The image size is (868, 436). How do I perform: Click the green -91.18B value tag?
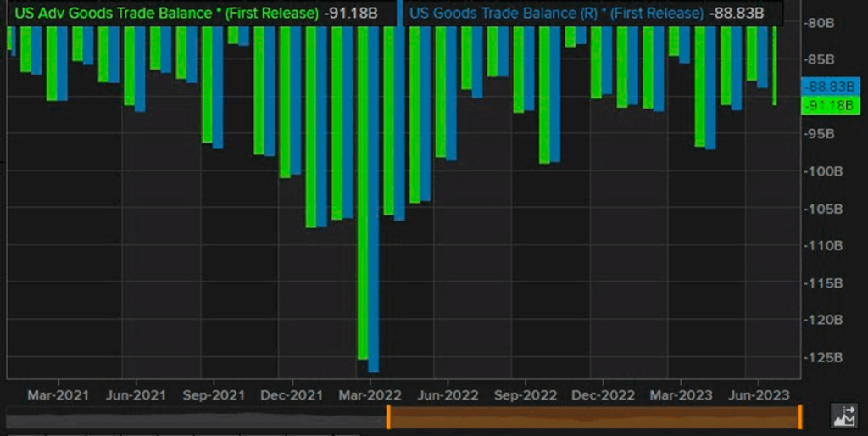(830, 105)
